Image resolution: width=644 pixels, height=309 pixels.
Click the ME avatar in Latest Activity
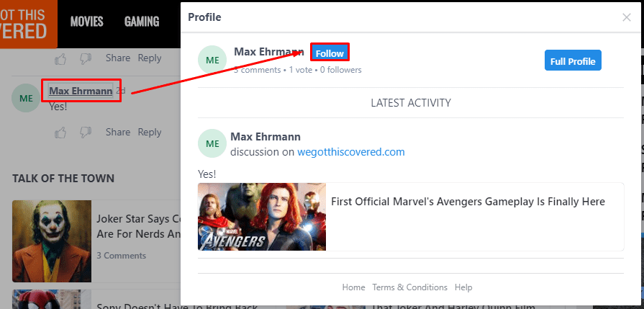[x=212, y=144]
